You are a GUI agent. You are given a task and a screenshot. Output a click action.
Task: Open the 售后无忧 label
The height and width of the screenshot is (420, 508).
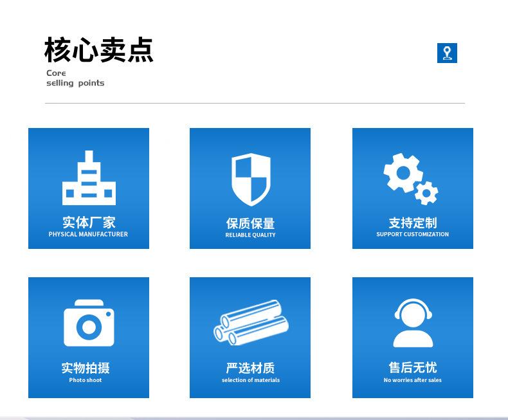[x=412, y=367]
